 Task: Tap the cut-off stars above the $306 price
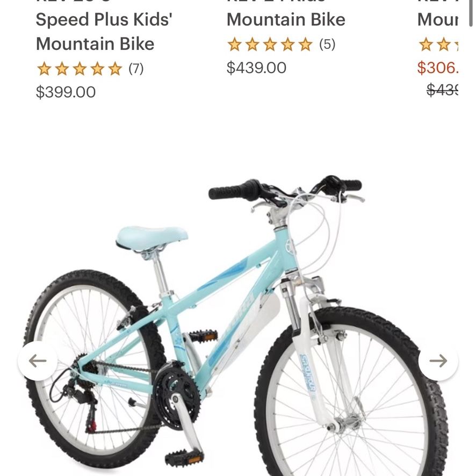pos(438,45)
